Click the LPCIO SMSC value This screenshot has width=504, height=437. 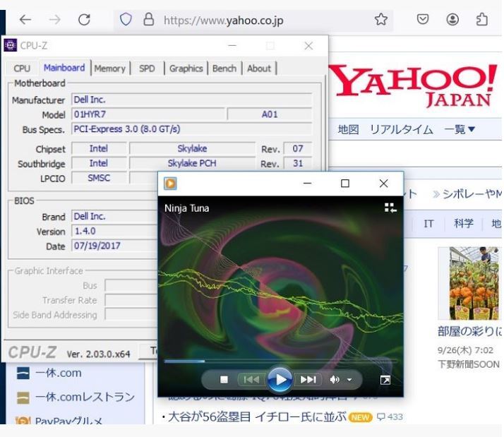[x=99, y=178]
